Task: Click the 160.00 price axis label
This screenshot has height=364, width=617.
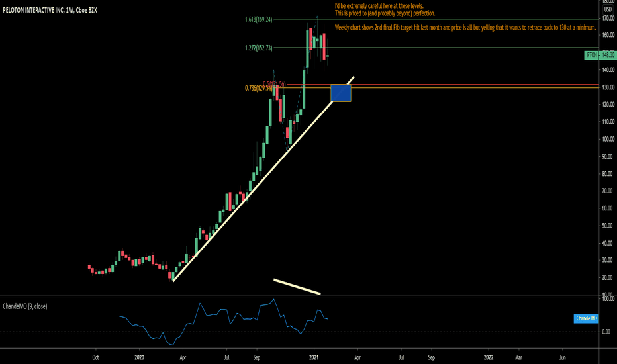Action: click(608, 35)
